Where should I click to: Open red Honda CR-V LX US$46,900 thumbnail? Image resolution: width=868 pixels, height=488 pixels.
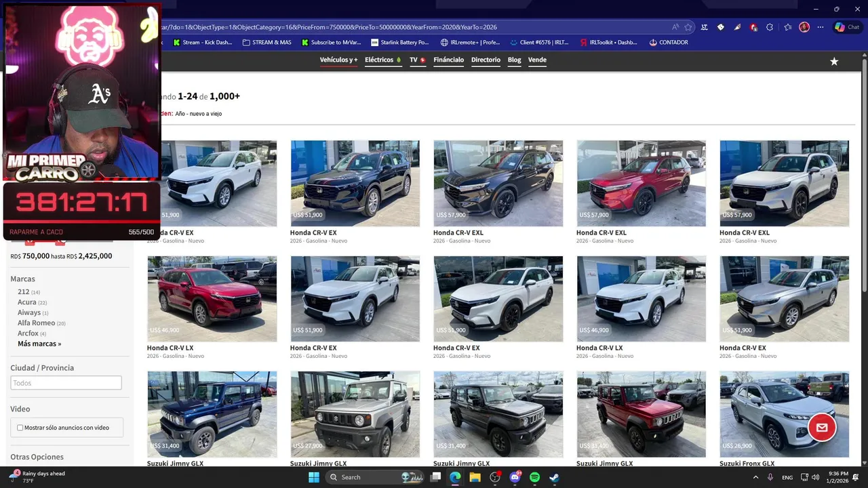click(x=212, y=298)
